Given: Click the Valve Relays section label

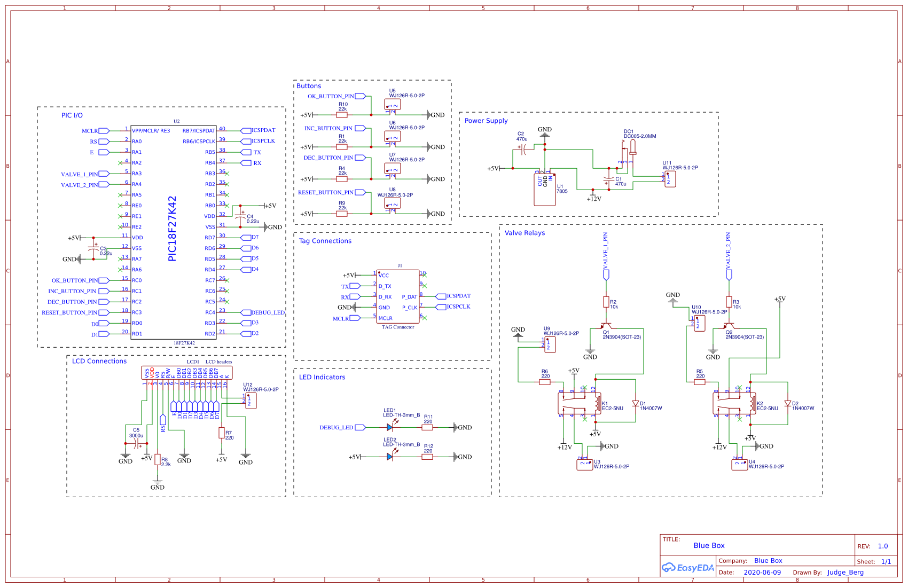Looking at the screenshot, I should (x=526, y=233).
